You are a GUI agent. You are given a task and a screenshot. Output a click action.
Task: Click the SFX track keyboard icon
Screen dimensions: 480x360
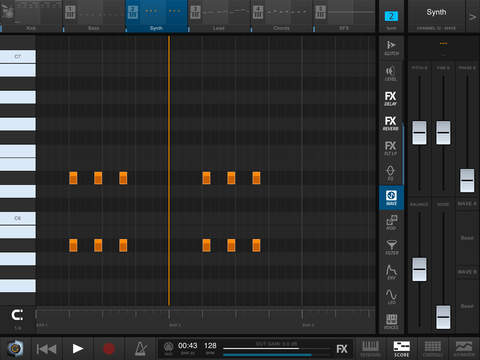(x=320, y=12)
